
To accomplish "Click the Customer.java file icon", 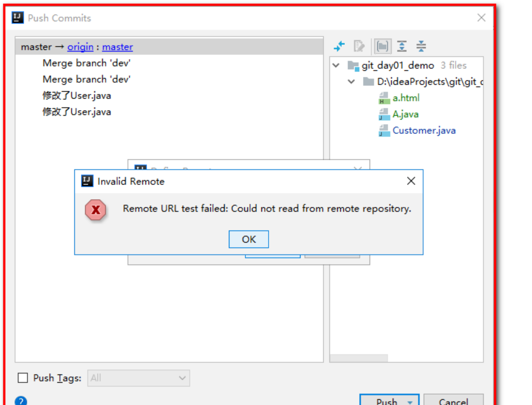I will pos(384,131).
